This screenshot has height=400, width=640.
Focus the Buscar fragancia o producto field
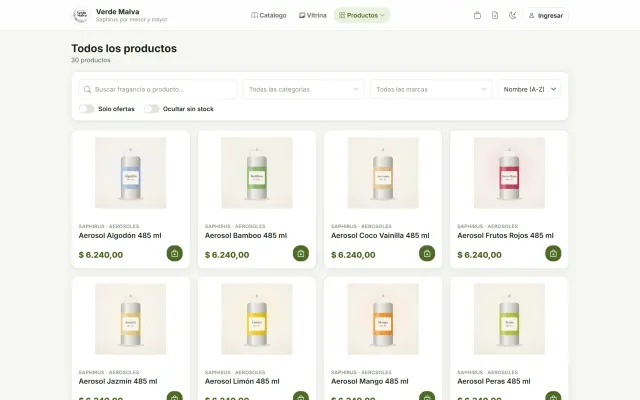pos(158,89)
